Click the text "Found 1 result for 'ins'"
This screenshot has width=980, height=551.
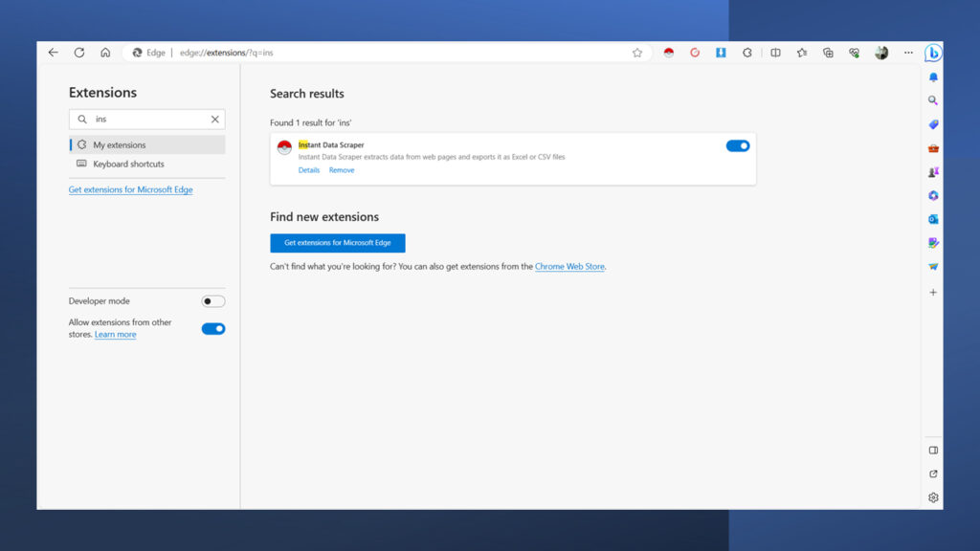[x=311, y=123]
